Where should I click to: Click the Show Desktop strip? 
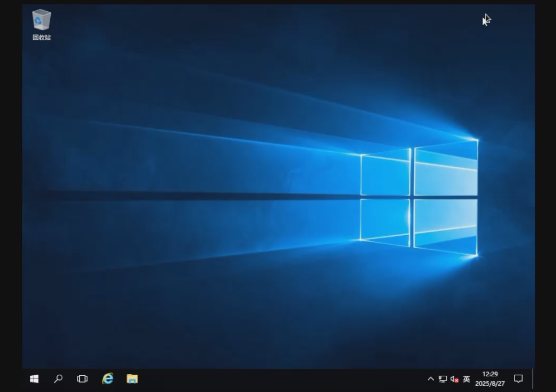533,379
